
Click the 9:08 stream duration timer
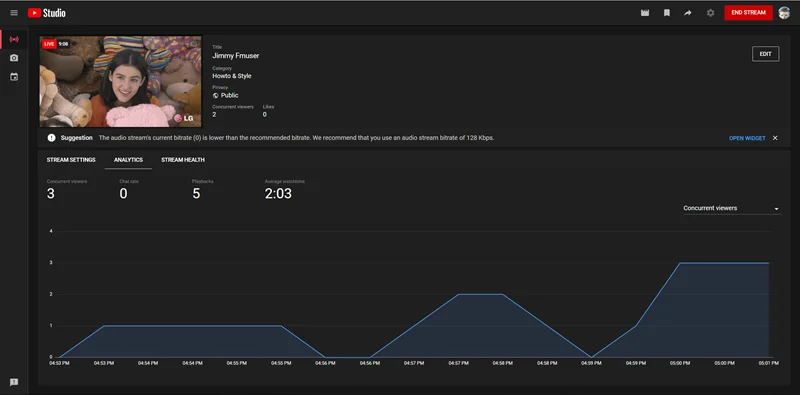(63, 44)
